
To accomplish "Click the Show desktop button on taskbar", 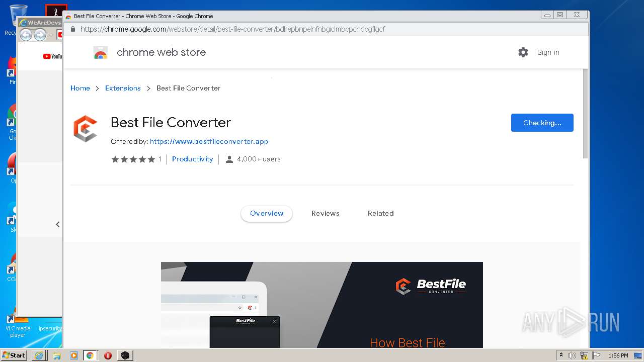I will pyautogui.click(x=638, y=355).
